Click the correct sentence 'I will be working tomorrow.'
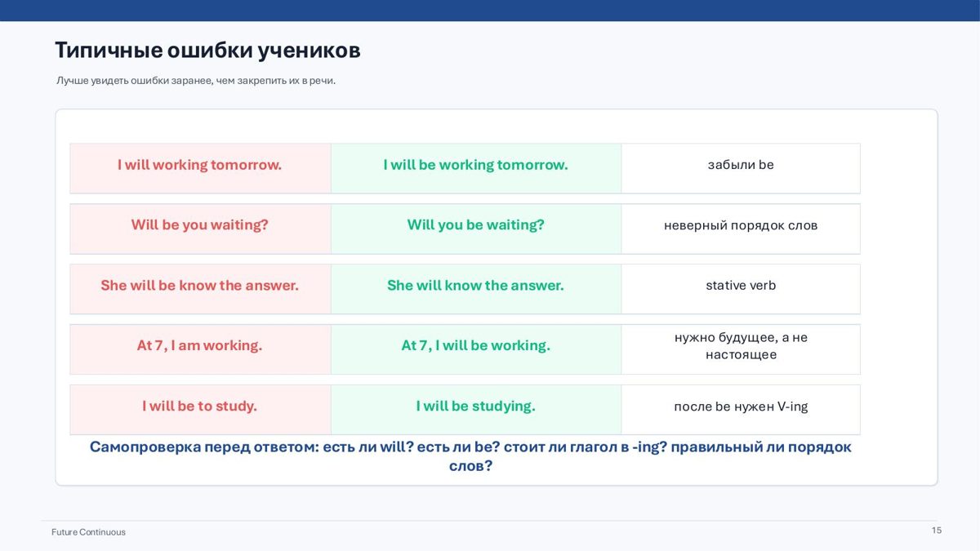 click(x=475, y=165)
